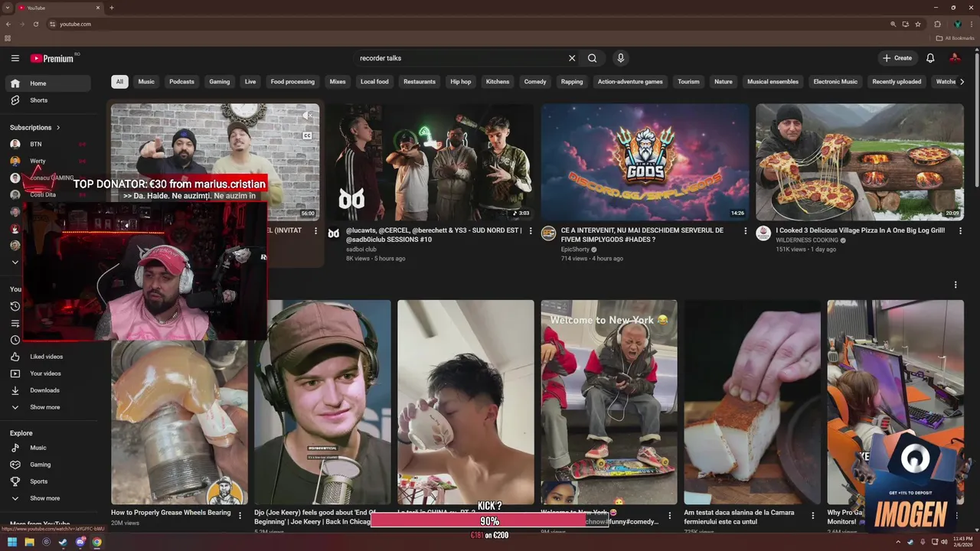Open SUD NORD EST video thumbnail
Screen dimensions: 980x551
(430, 162)
